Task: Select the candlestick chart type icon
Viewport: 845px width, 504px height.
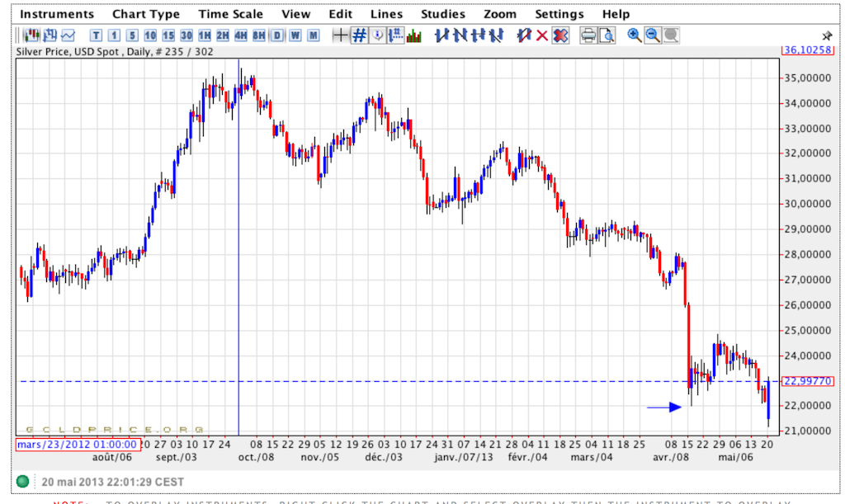Action: [32, 35]
